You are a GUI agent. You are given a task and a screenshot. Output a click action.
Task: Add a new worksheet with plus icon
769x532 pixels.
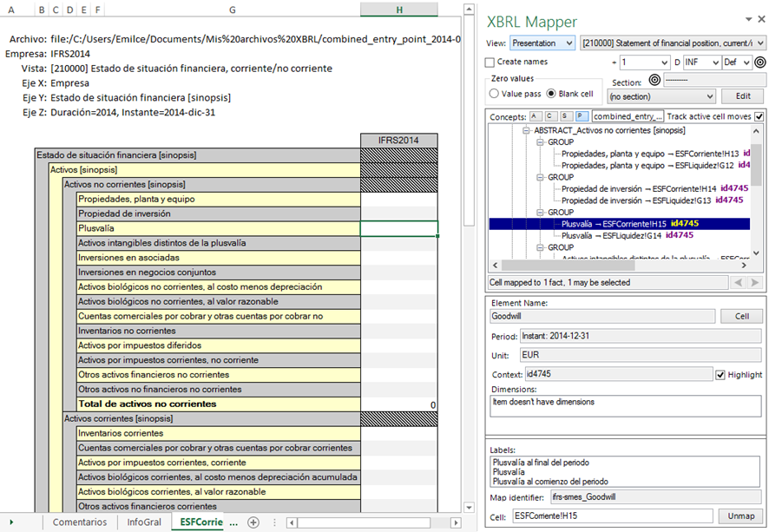(253, 522)
